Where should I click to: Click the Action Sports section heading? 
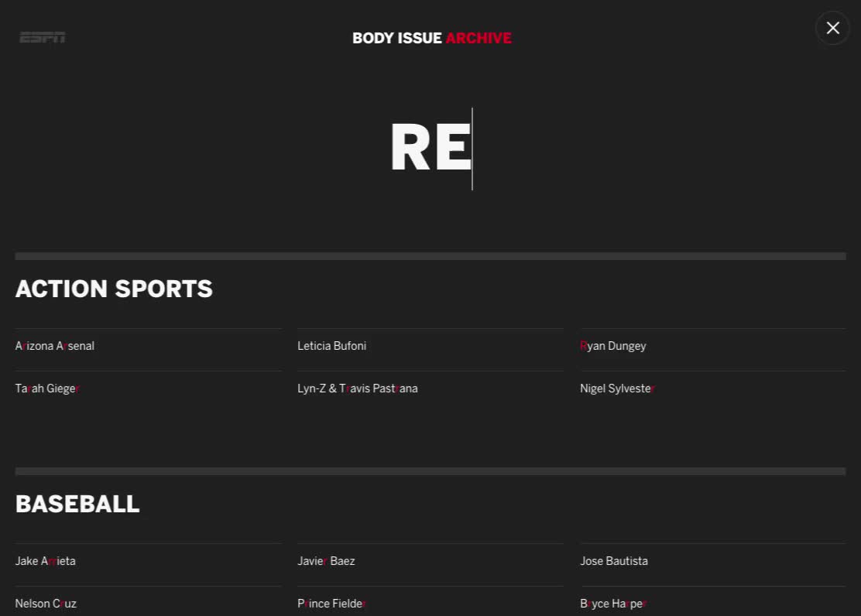[x=115, y=289]
